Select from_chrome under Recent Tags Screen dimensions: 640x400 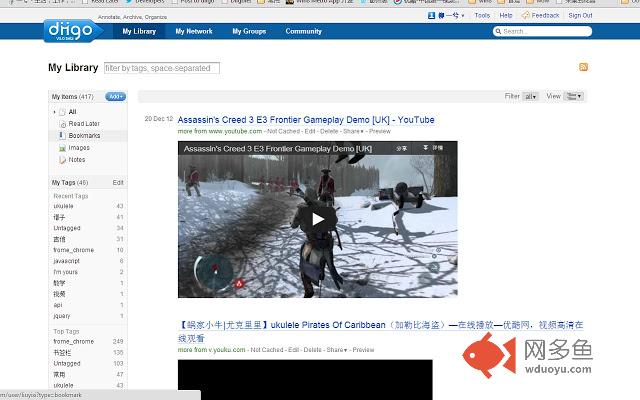(73, 250)
